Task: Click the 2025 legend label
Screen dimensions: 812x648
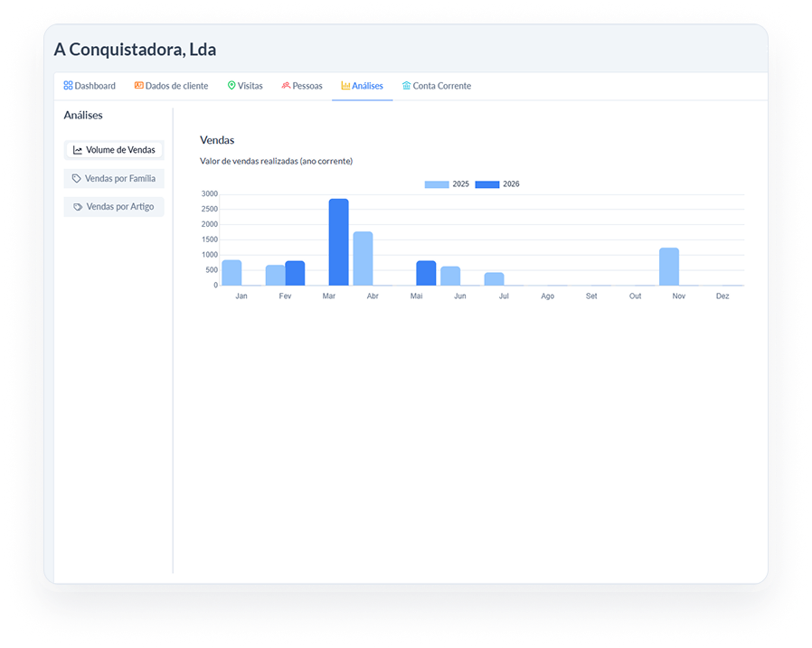Action: (x=460, y=184)
